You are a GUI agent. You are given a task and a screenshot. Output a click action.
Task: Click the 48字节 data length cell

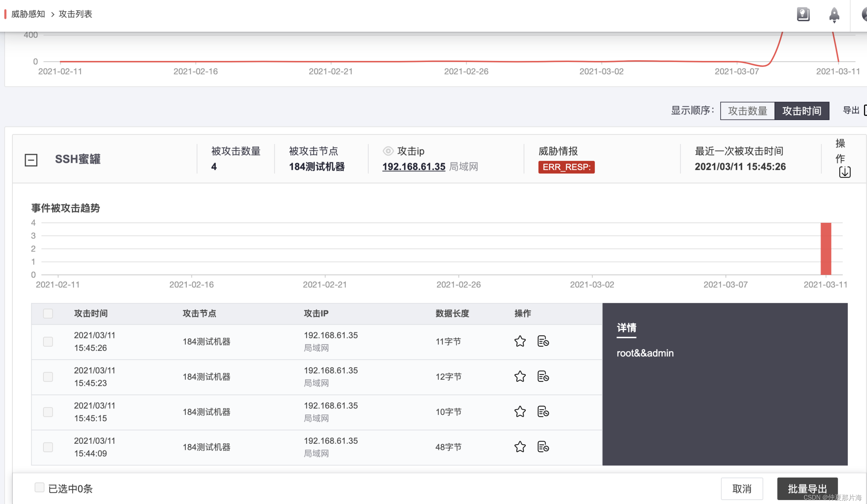pyautogui.click(x=448, y=447)
